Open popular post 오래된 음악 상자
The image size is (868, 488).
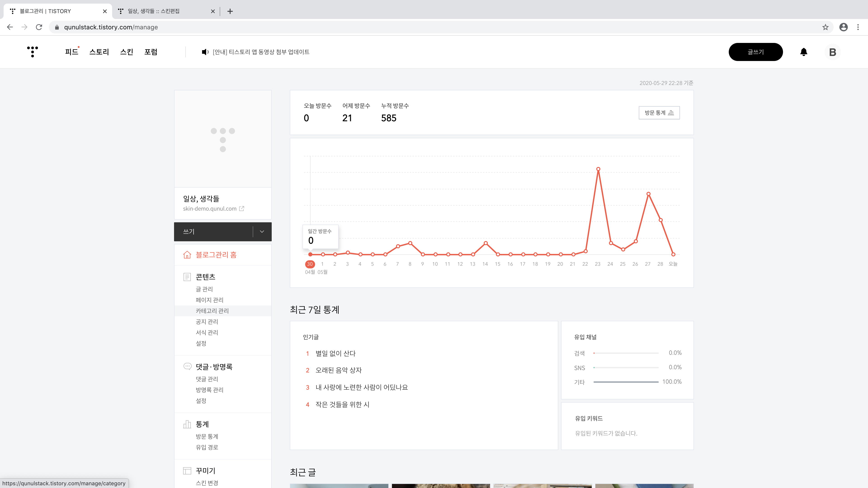[x=338, y=370]
